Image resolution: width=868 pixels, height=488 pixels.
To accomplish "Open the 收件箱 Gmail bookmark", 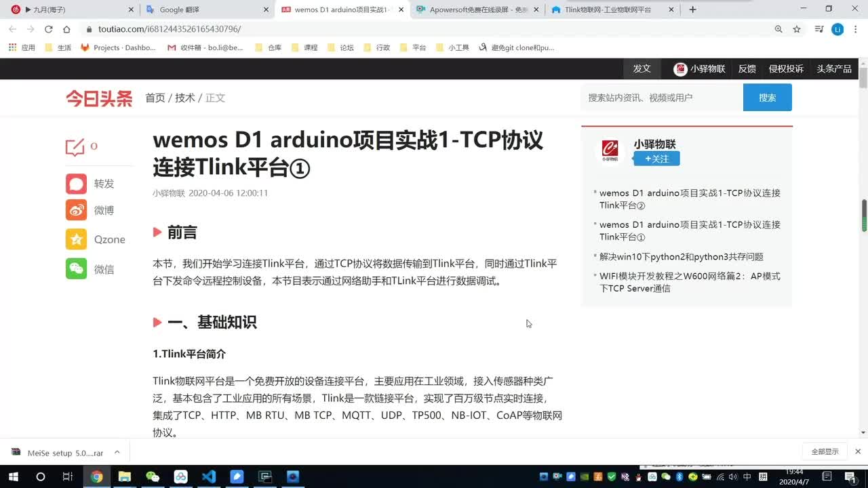I will coord(205,47).
